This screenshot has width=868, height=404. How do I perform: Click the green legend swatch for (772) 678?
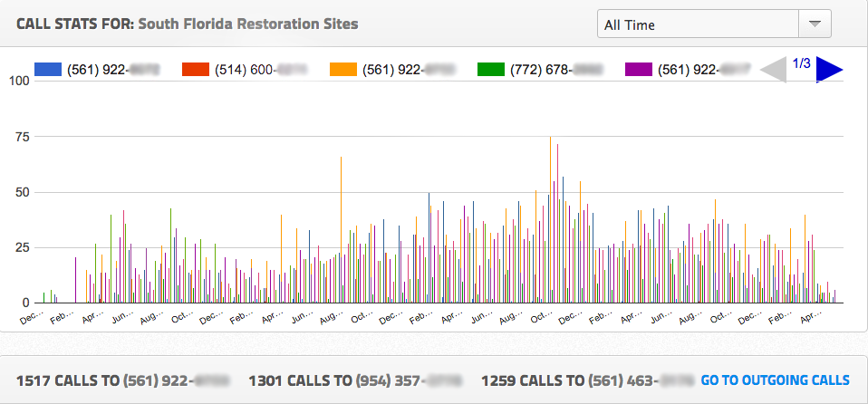point(490,69)
